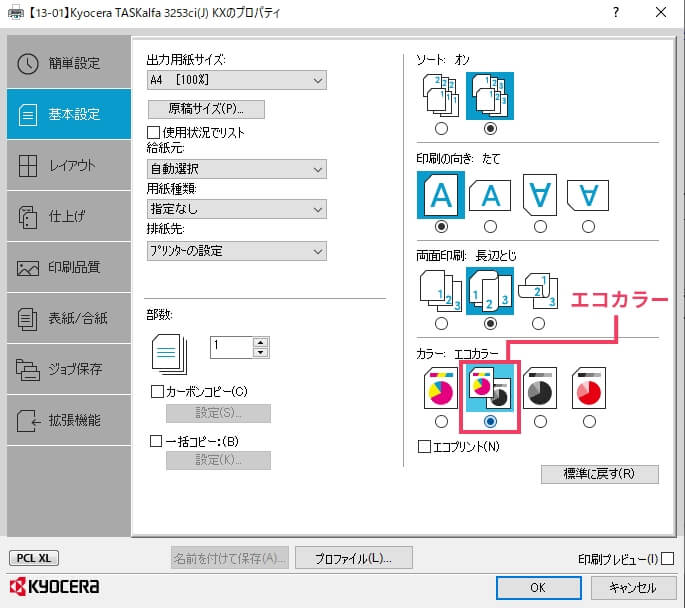Choose the rotated portrait orientation icon
The width and height of the screenshot is (685, 608).
(540, 193)
